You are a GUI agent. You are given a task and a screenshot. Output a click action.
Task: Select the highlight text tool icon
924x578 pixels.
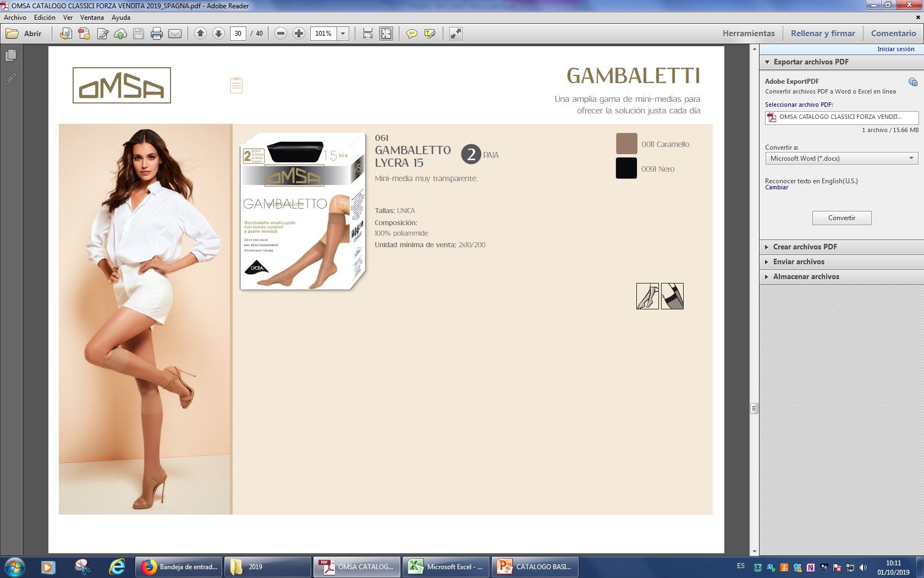(430, 34)
